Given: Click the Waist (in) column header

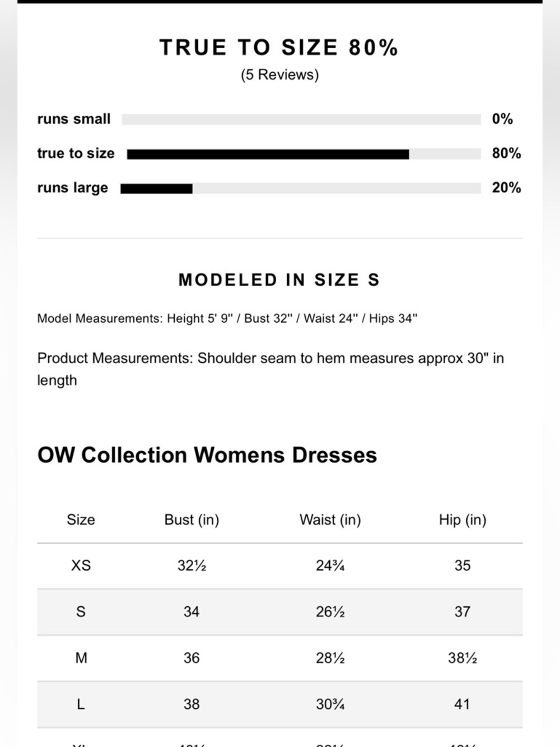Looking at the screenshot, I should (x=330, y=520).
